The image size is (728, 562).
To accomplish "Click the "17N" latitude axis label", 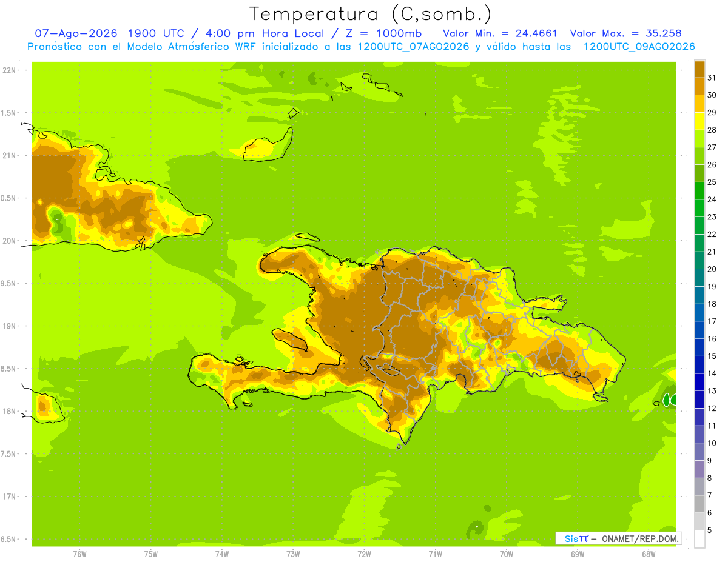I will pos(8,497).
